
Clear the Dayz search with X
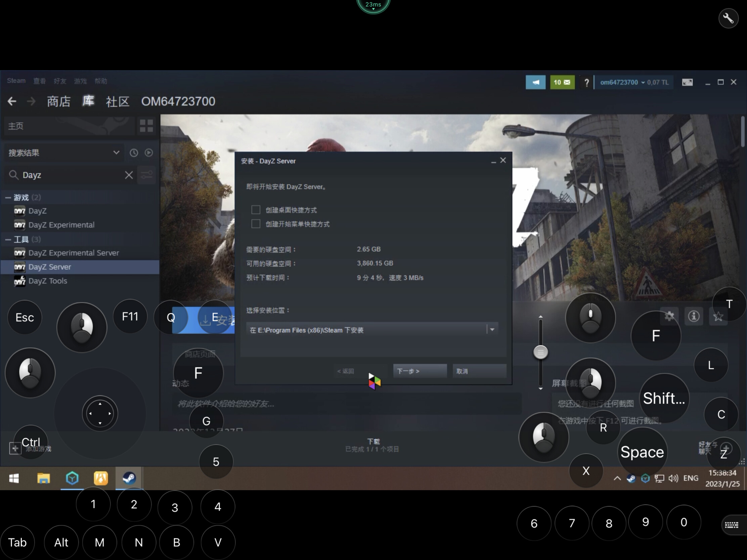tap(129, 175)
